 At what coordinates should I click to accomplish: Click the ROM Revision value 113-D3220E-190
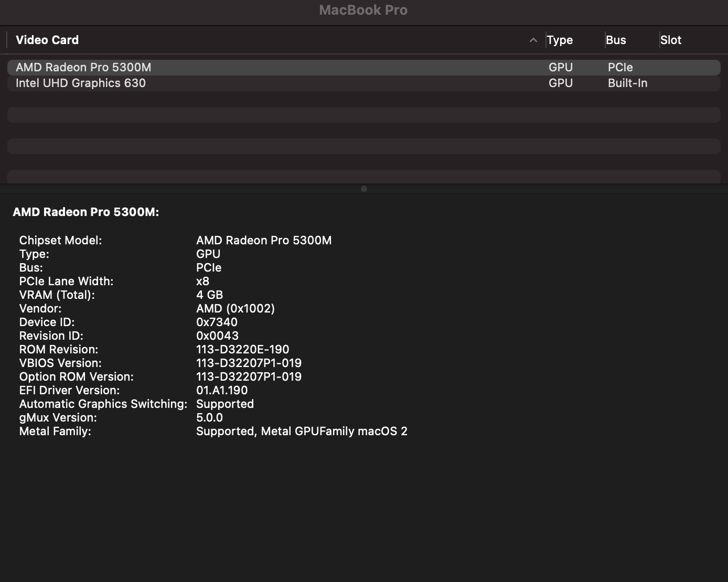(243, 349)
